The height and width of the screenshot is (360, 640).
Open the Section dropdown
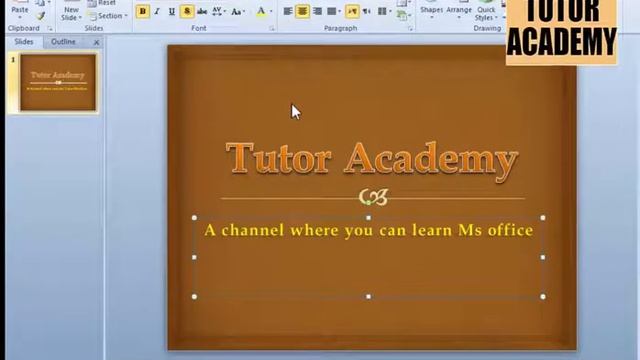click(x=108, y=16)
